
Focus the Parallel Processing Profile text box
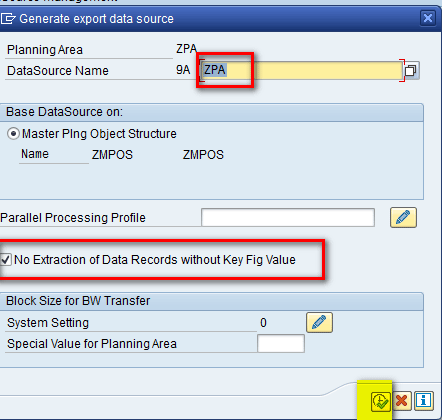pyautogui.click(x=288, y=218)
